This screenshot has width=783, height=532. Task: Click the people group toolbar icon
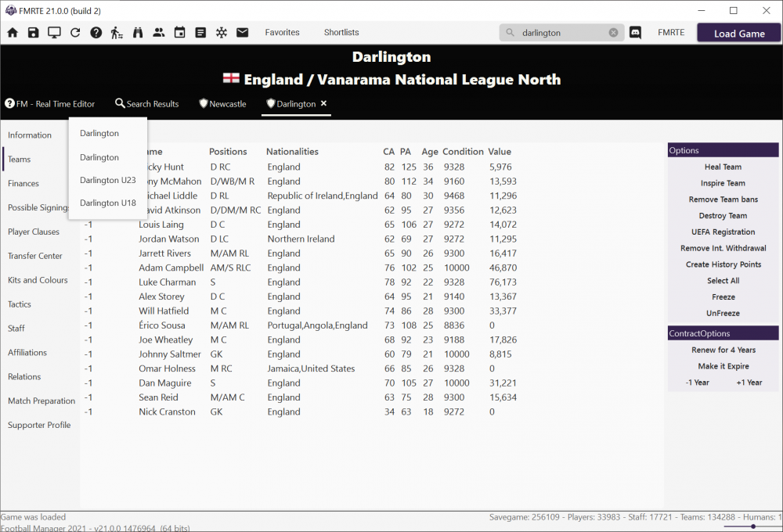(x=159, y=33)
